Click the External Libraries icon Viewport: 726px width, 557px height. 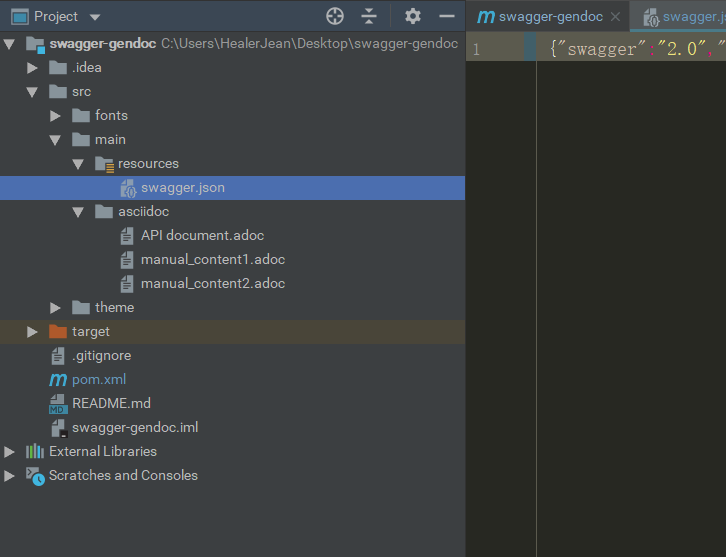tap(35, 452)
